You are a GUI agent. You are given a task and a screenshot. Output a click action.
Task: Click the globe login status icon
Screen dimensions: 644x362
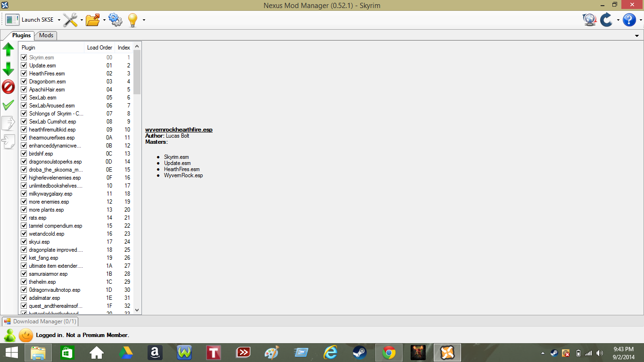[x=589, y=20]
